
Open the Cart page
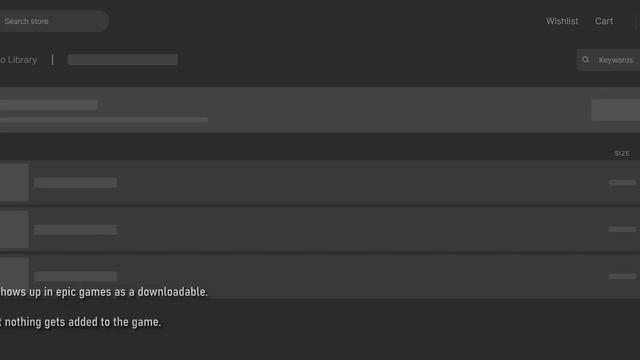coord(604,21)
